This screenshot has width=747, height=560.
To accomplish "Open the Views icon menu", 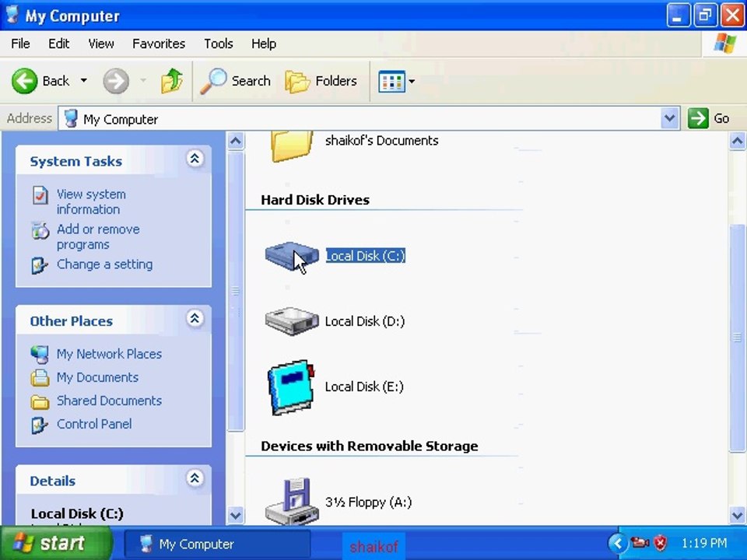I will pos(391,82).
